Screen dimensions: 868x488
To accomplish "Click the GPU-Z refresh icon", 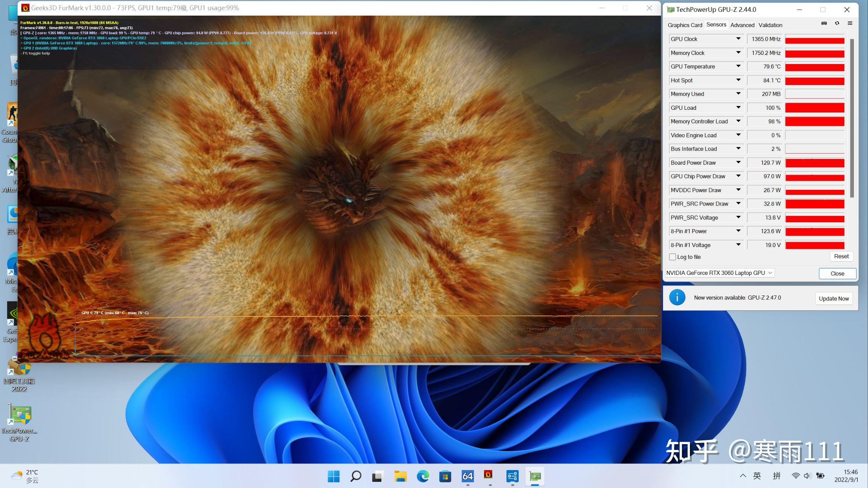I will pyautogui.click(x=837, y=23).
